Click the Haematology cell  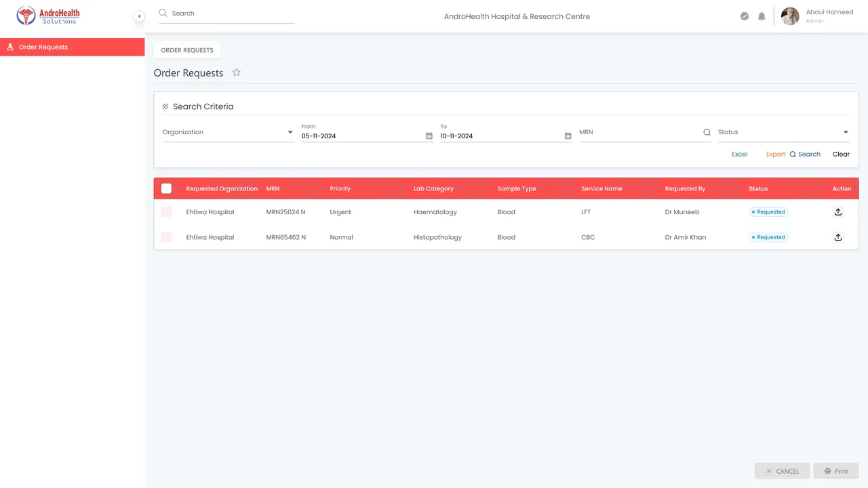click(435, 212)
